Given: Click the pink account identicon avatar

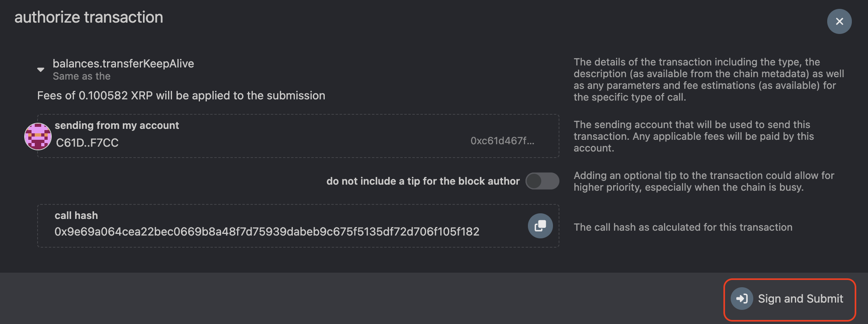Looking at the screenshot, I should [38, 137].
